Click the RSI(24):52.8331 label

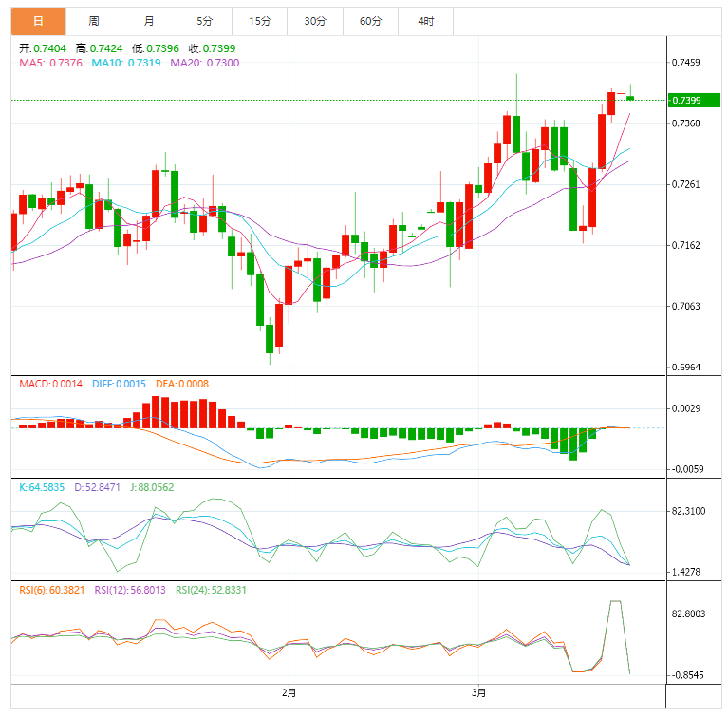coord(211,591)
